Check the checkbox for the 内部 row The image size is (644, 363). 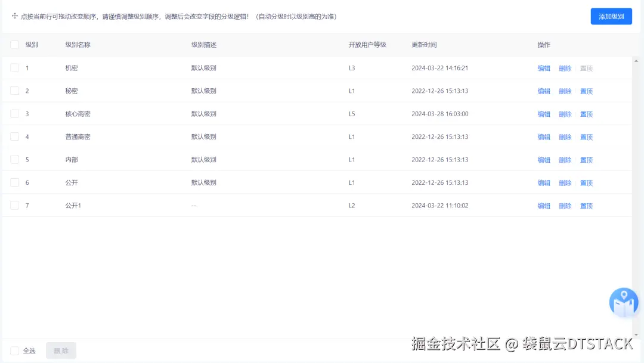coord(15,159)
